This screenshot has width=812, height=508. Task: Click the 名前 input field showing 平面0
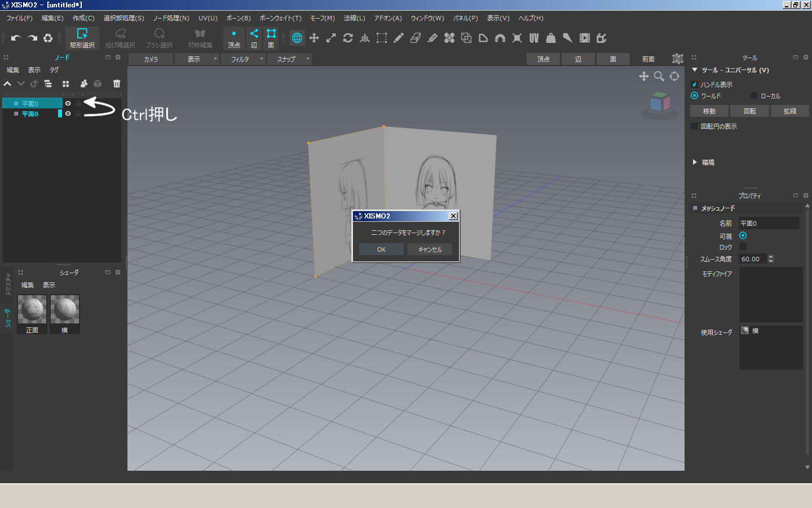[x=769, y=224]
